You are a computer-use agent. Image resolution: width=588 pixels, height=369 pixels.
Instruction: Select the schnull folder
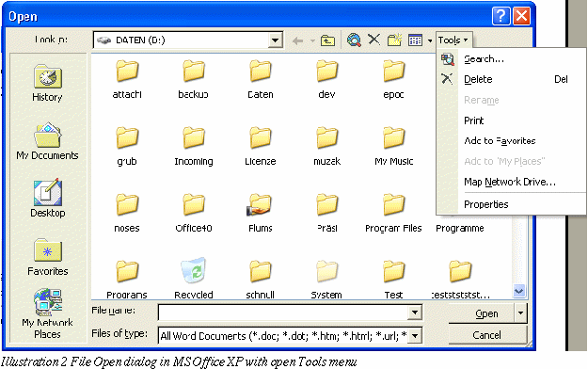pyautogui.click(x=261, y=280)
